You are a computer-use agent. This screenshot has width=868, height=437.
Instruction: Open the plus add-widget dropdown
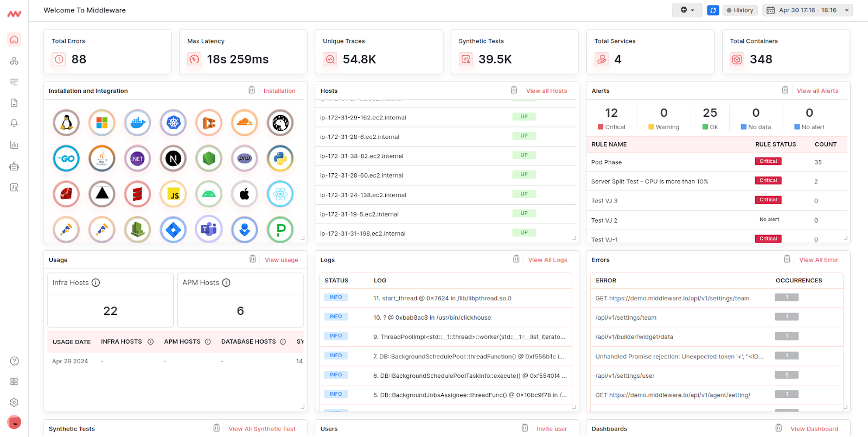[x=687, y=10]
